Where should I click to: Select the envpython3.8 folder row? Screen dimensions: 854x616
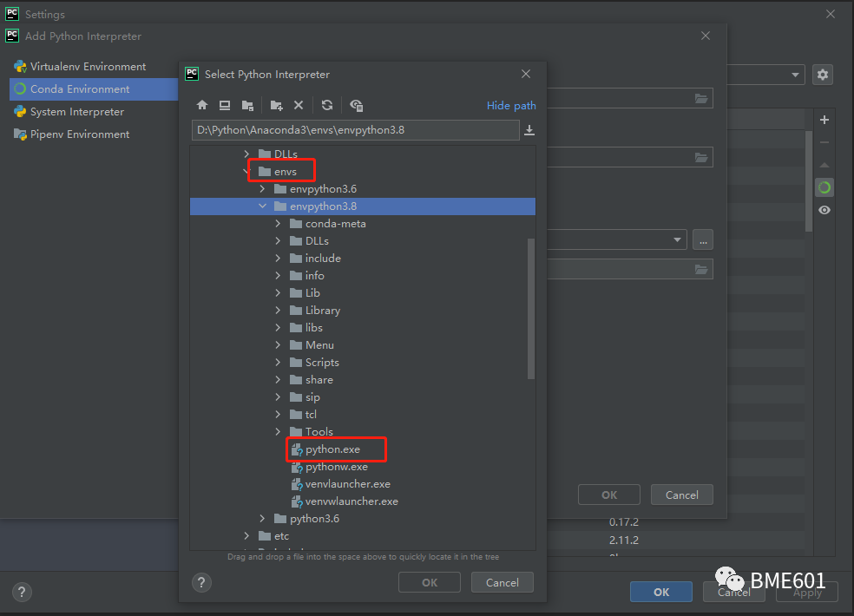coord(362,206)
